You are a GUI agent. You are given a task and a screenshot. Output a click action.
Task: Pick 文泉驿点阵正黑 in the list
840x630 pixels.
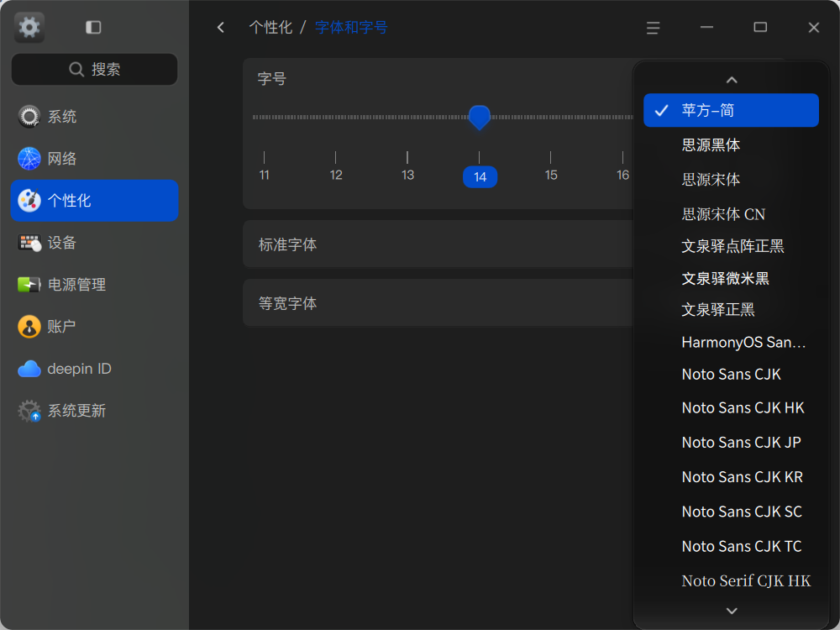732,246
